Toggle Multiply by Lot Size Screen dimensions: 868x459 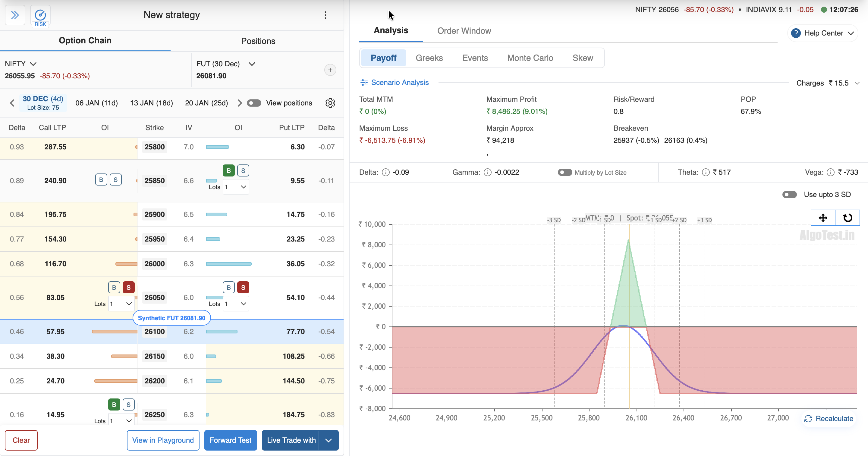tap(565, 172)
